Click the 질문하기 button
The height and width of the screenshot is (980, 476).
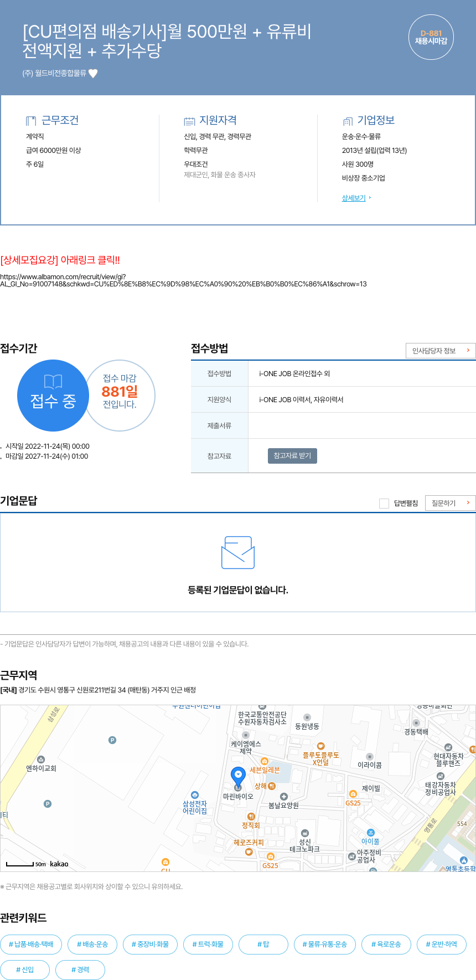[x=451, y=503]
